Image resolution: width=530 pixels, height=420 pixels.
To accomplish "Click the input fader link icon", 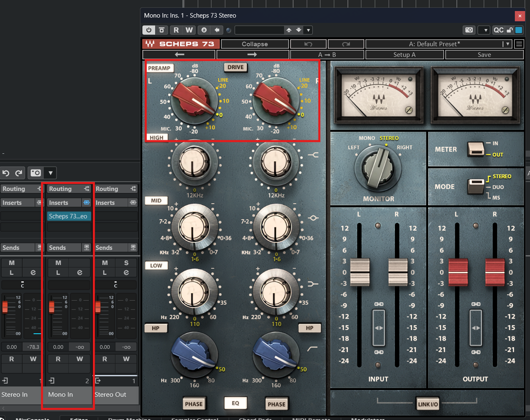I will (x=379, y=328).
